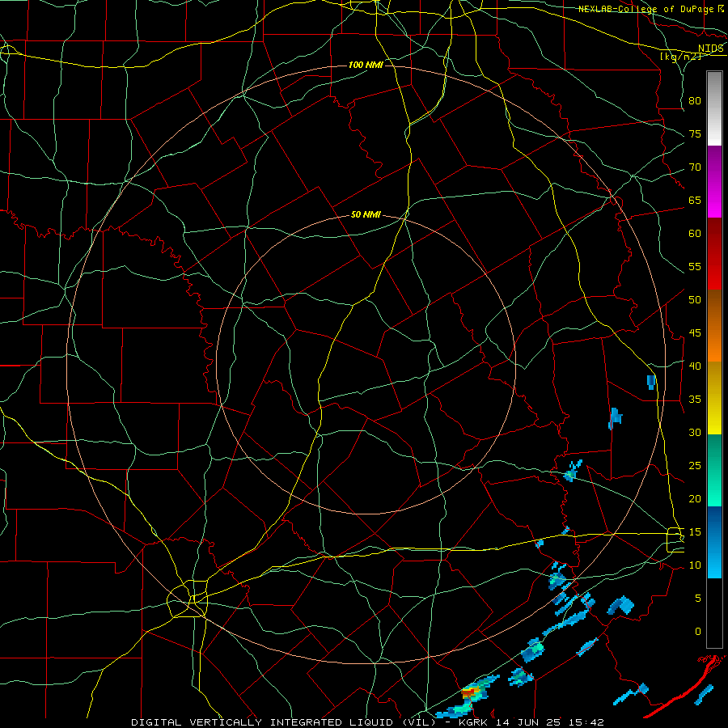This screenshot has width=728, height=728.
Task: Click the "KGRK" station identifier in the caption
Action: [472, 722]
